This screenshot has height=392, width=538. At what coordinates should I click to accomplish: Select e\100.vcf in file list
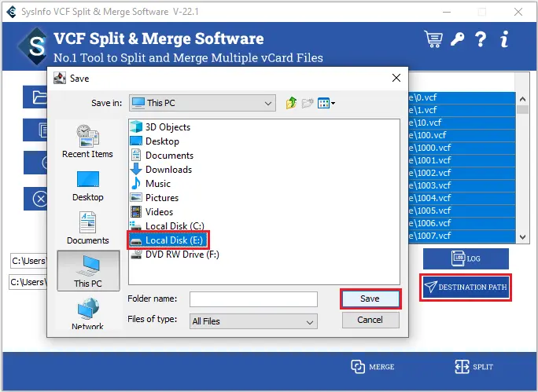(x=462, y=135)
